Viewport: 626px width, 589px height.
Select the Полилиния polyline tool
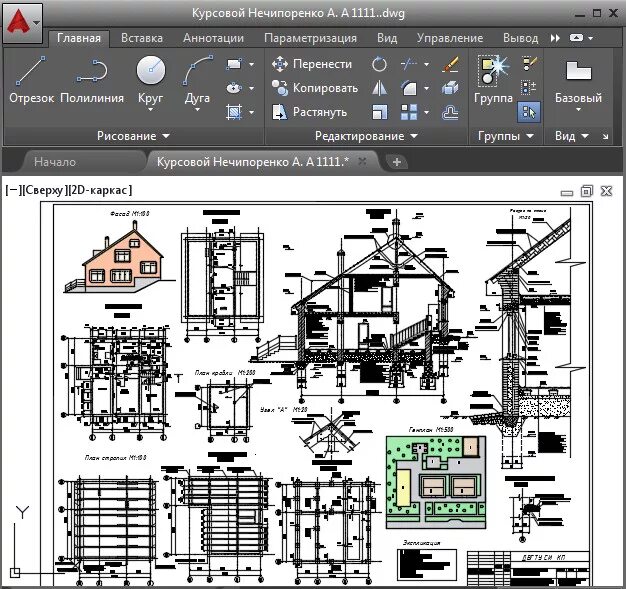(x=92, y=80)
